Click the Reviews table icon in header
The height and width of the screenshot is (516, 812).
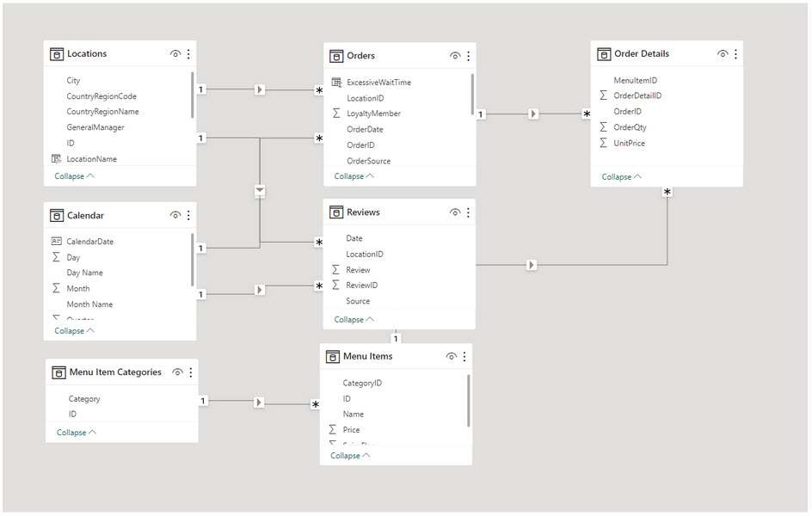(x=336, y=212)
